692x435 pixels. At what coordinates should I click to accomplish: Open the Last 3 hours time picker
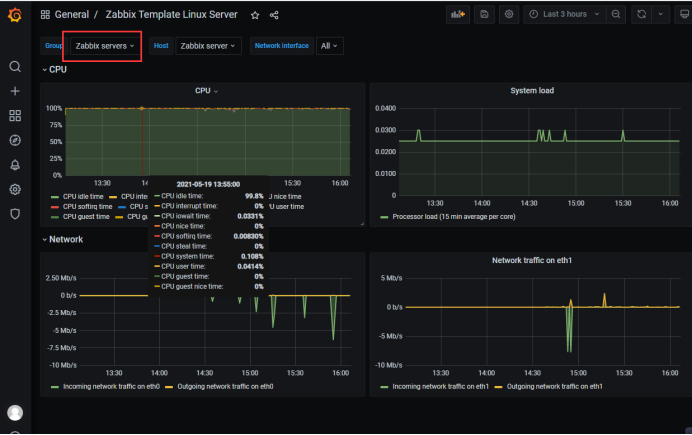[x=565, y=15]
